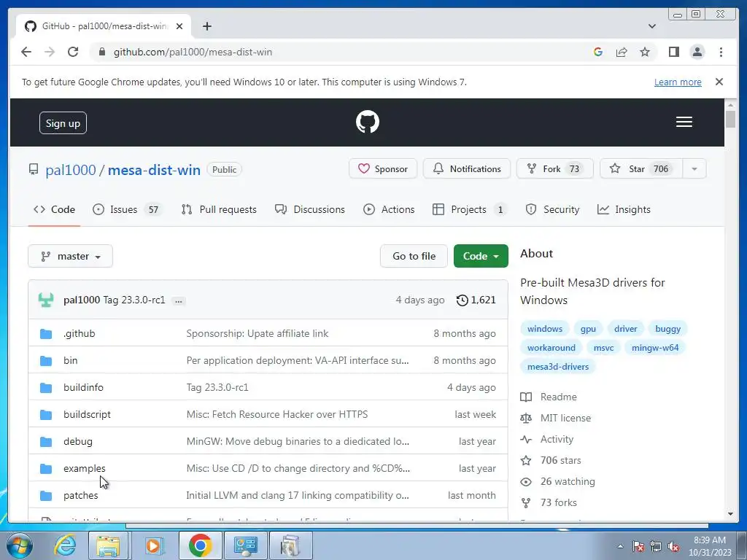Click the page vertical scrollbar thumb
The width and height of the screenshot is (747, 560).
click(731, 119)
